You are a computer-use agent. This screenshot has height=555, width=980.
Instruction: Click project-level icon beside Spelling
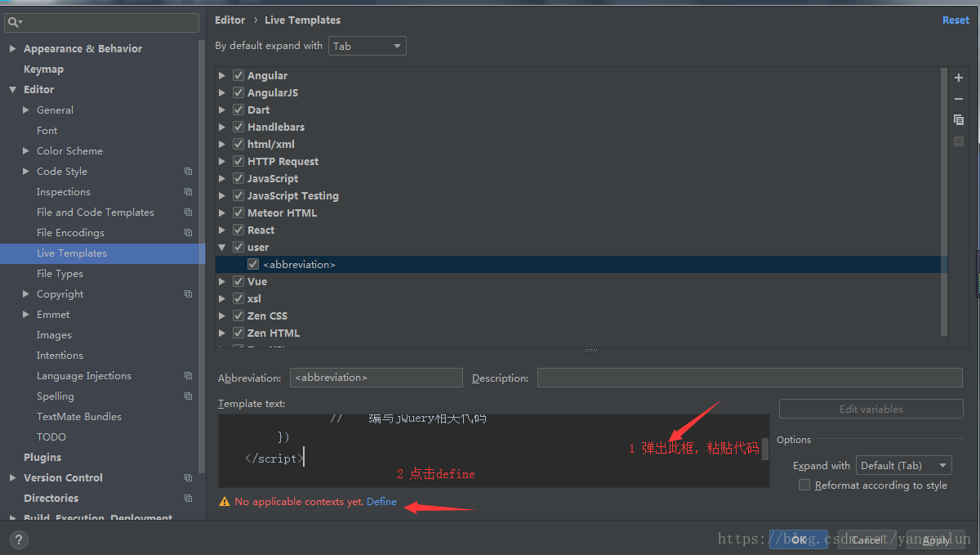click(x=188, y=396)
